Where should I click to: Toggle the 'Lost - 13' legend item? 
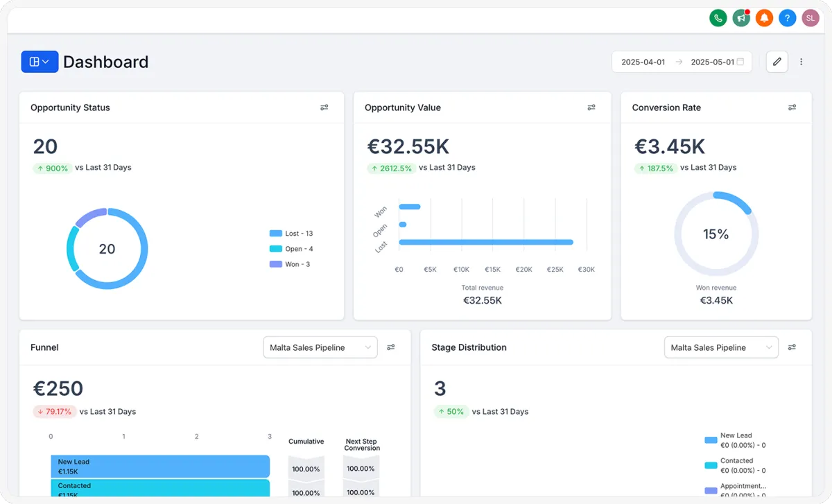291,234
